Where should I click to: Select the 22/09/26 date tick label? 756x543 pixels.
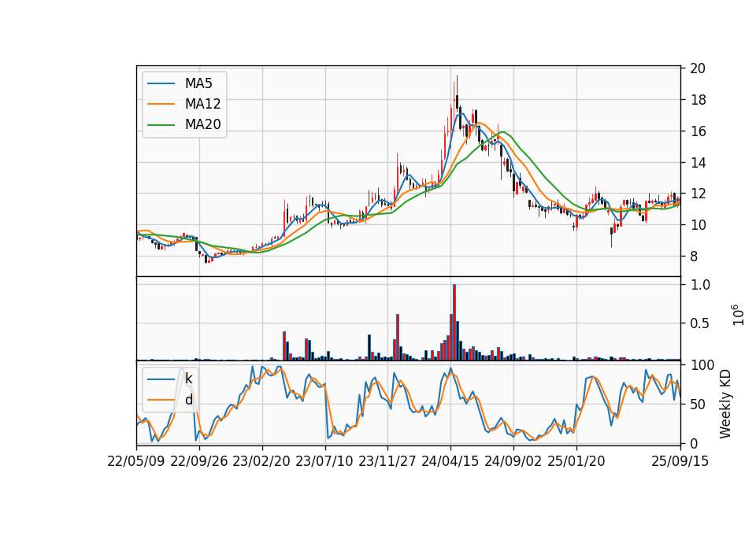199,461
